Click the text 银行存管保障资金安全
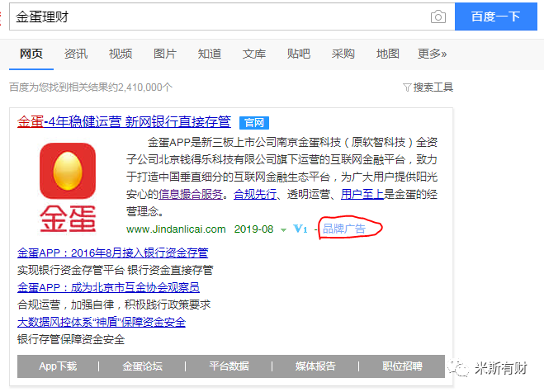Viewport: 544px width, 392px height. pos(71,340)
